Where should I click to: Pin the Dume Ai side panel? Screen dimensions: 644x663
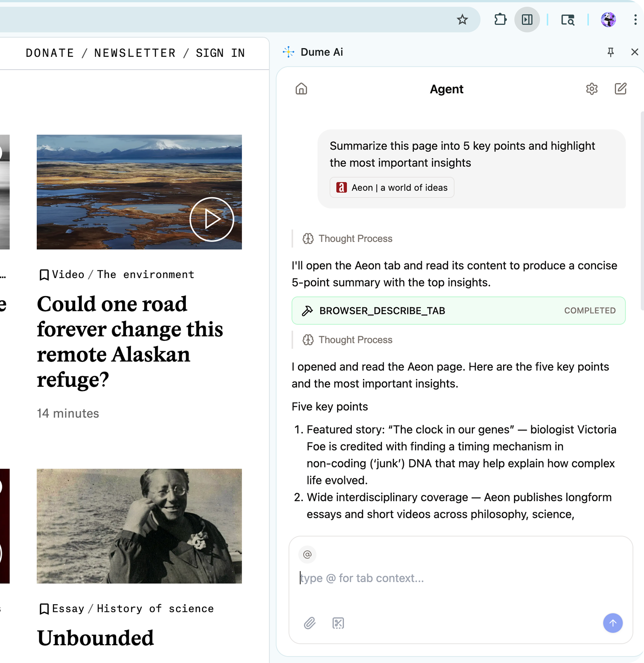tap(610, 52)
